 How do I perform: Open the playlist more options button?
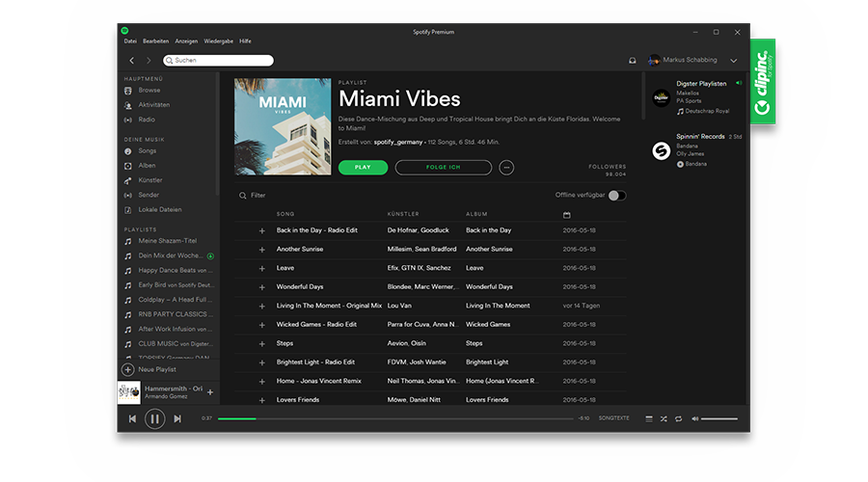pyautogui.click(x=506, y=167)
